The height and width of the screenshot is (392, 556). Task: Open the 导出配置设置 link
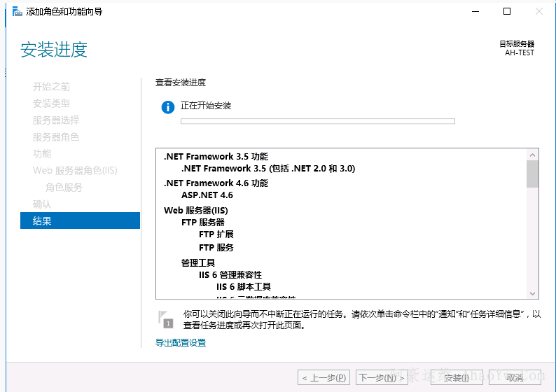pyautogui.click(x=181, y=343)
